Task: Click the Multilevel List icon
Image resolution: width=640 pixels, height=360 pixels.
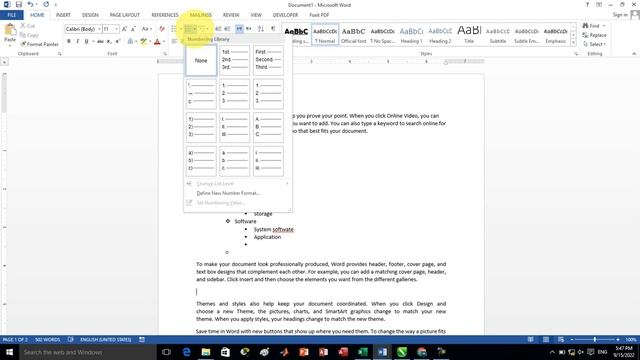Action: pyautogui.click(x=203, y=29)
